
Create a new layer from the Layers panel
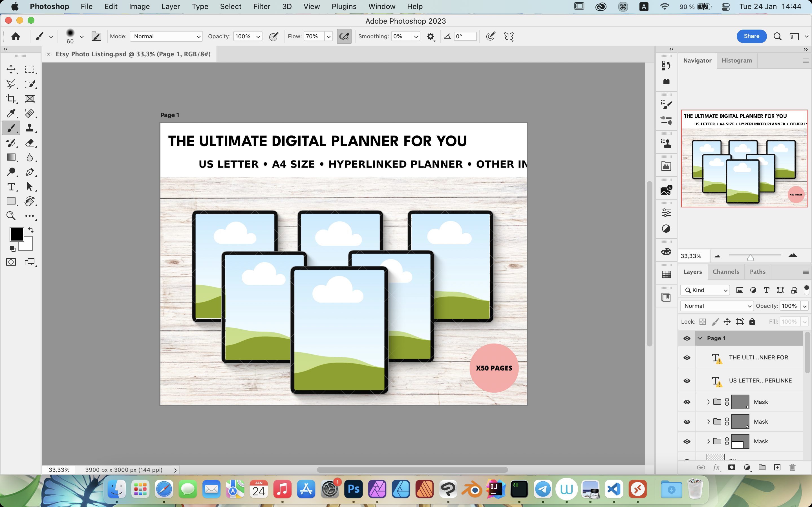[777, 468]
